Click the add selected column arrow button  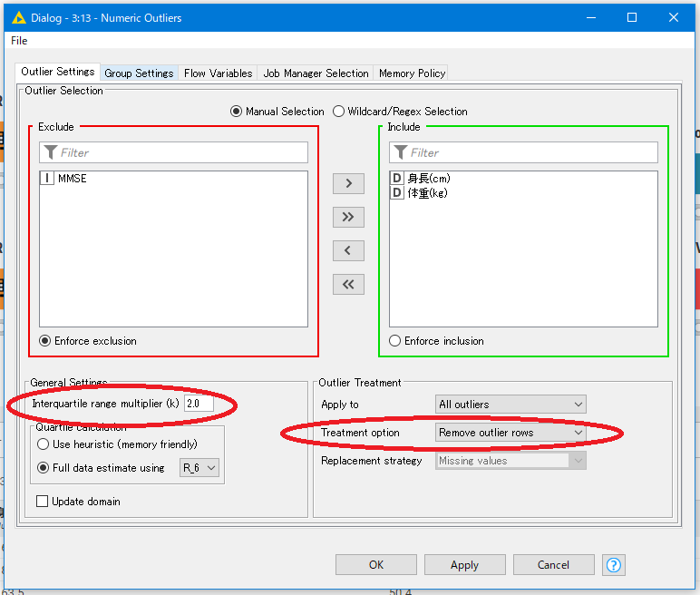(348, 183)
